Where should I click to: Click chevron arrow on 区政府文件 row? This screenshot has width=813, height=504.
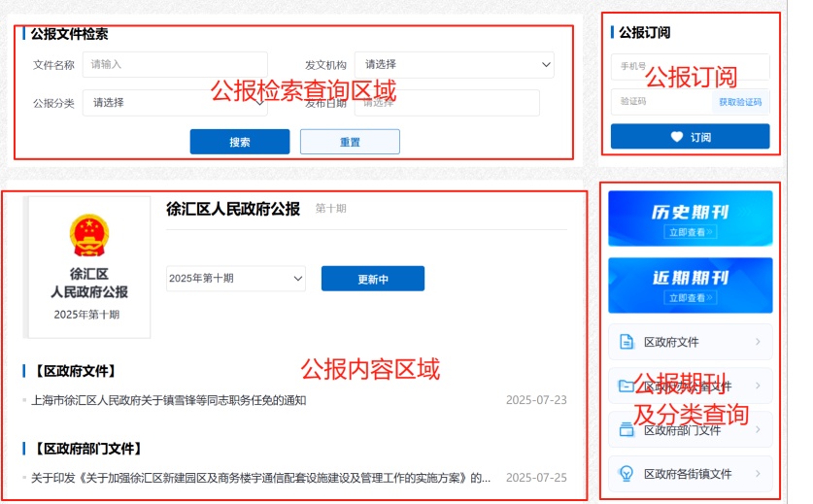tap(758, 342)
